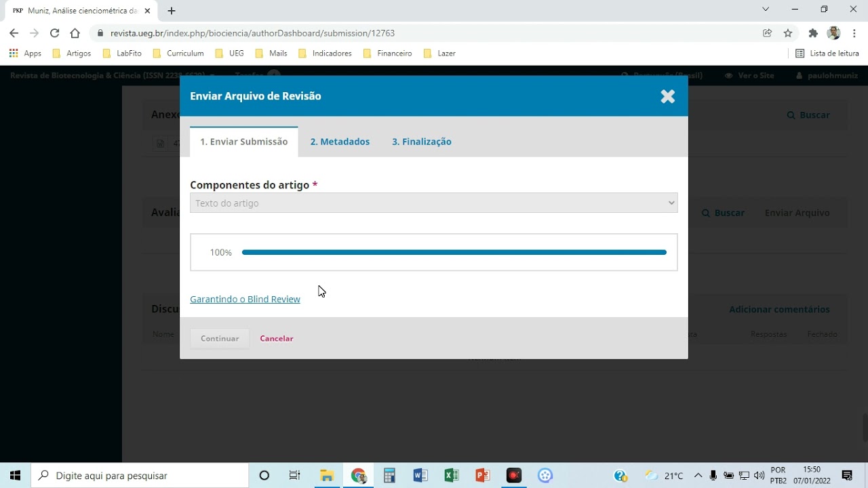The width and height of the screenshot is (868, 488).
Task: Open Excel from the taskbar
Action: point(452,476)
